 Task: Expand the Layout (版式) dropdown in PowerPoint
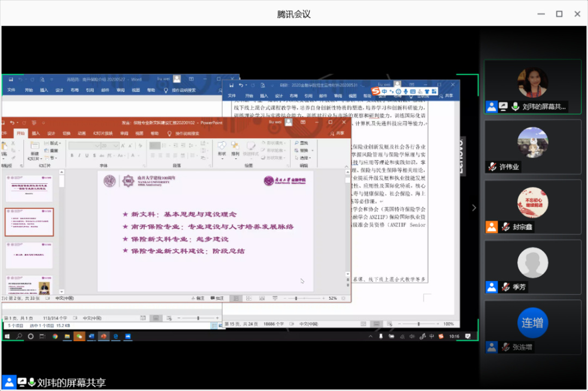click(52, 143)
